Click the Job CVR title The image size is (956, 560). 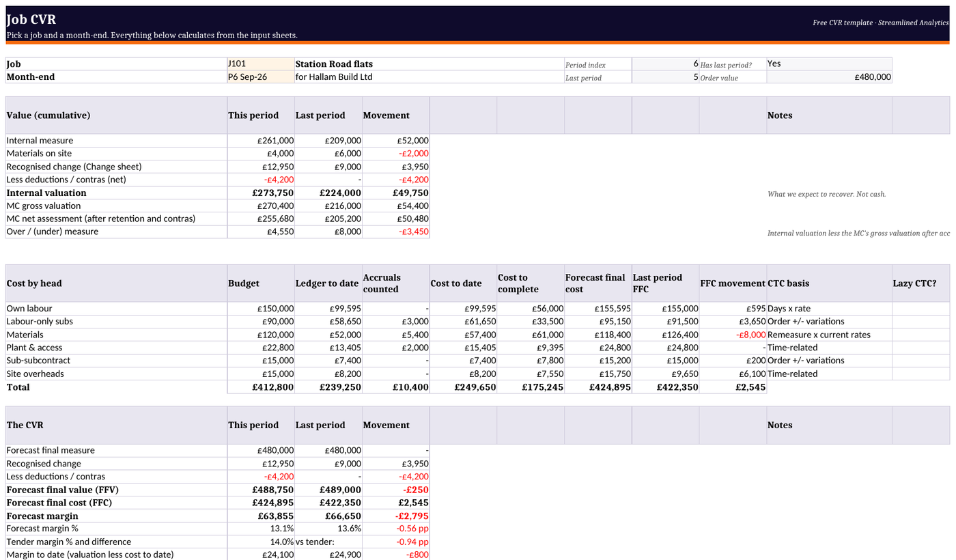(31, 19)
